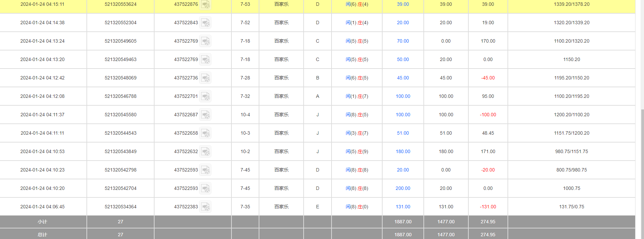Image resolution: width=644 pixels, height=239 pixels.
Task: Click the blue 131.00 bet amount link
Action: tap(403, 207)
